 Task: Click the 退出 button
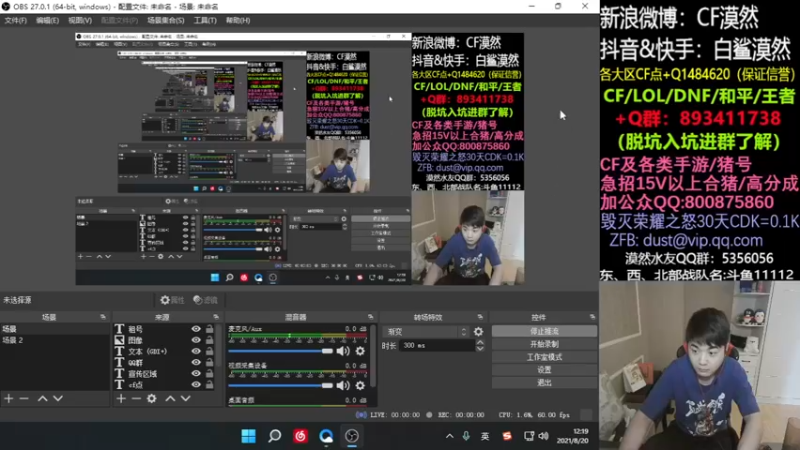click(544, 382)
